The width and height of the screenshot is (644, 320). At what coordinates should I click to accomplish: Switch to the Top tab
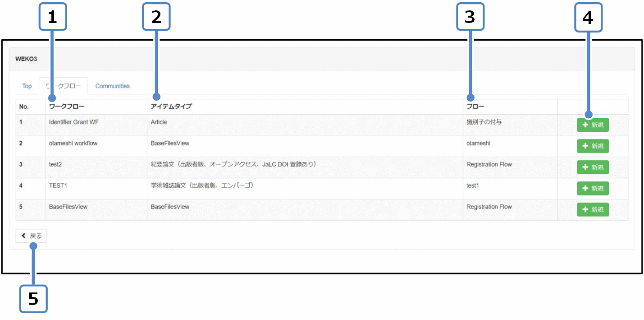[x=27, y=86]
